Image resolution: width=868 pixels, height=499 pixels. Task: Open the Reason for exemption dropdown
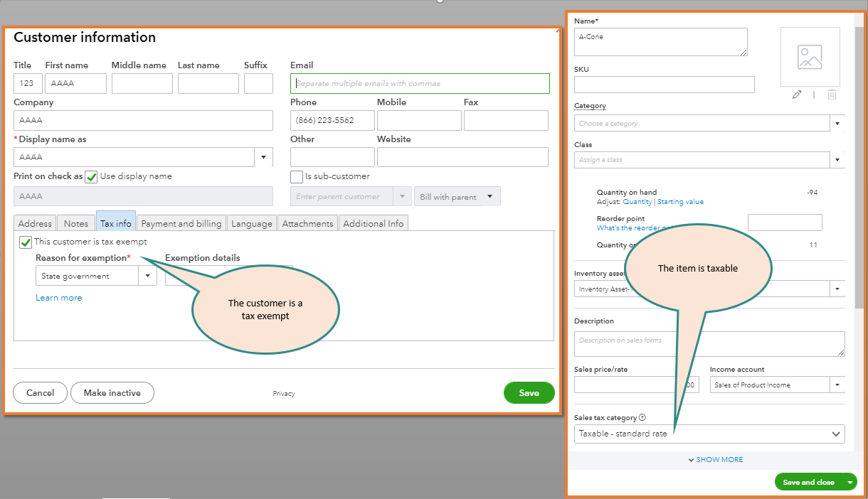(149, 275)
